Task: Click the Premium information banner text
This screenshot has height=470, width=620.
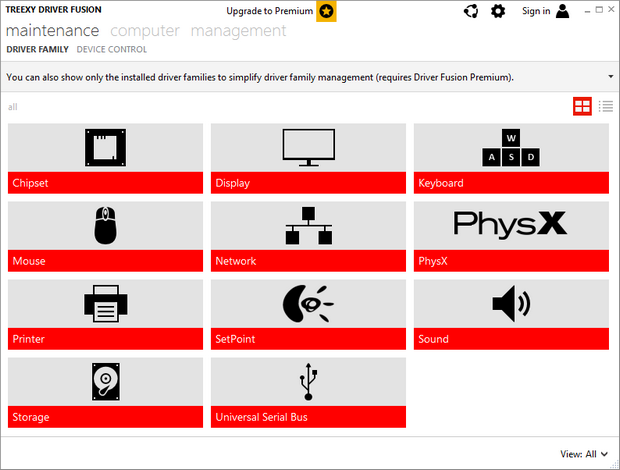Action: 260,77
